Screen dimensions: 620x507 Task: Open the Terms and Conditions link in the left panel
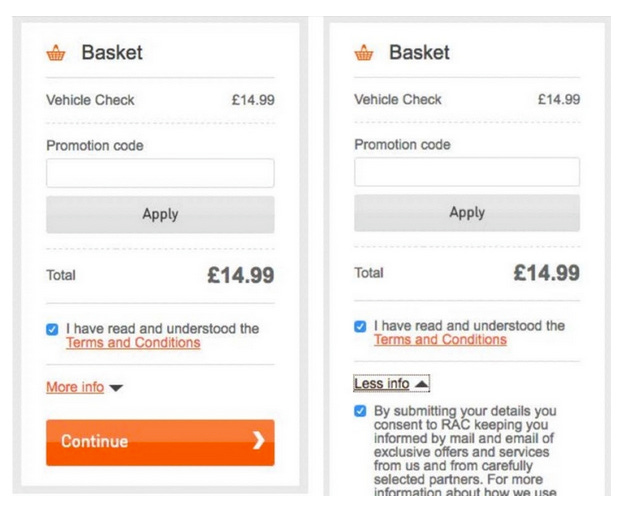click(x=133, y=343)
